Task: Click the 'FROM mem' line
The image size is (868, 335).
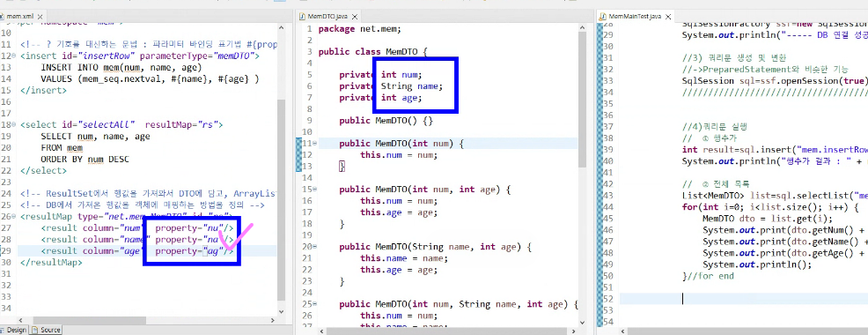Action: [x=62, y=148]
